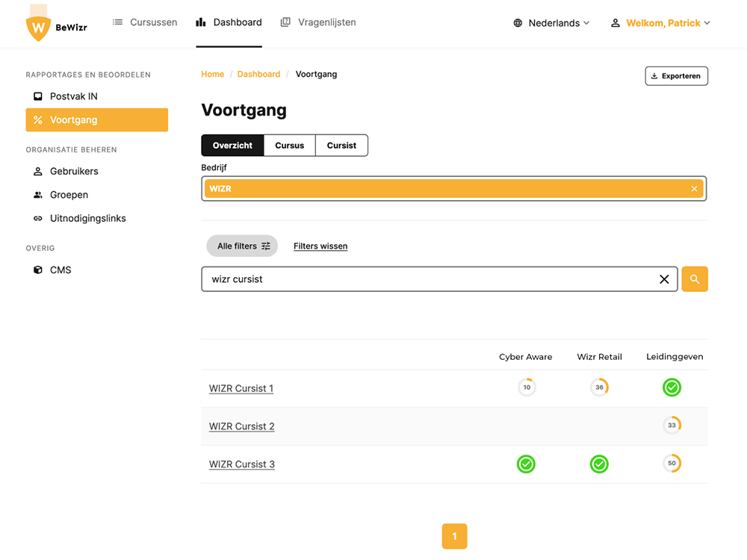Click WIZR Cursist 3 Cyber Aware completed checkmark

(526, 464)
